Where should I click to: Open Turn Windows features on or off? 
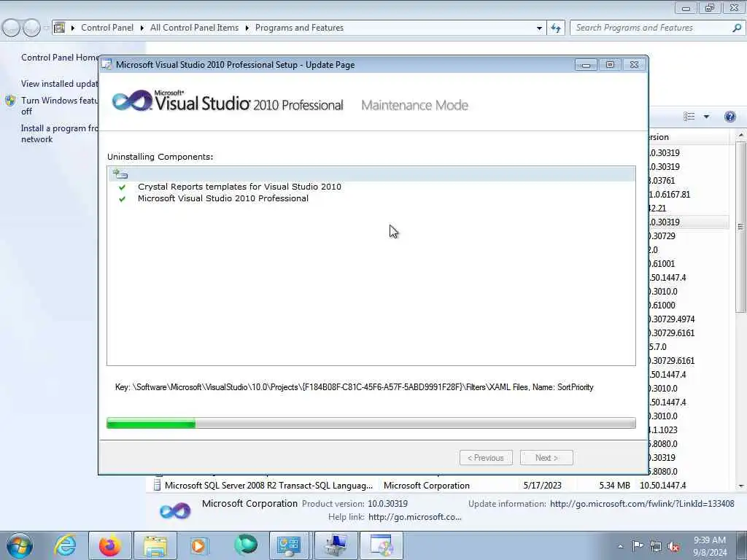coord(59,106)
